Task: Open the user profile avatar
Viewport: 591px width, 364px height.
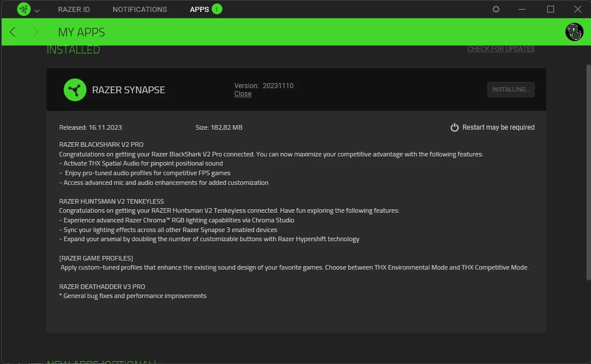Action: click(574, 32)
